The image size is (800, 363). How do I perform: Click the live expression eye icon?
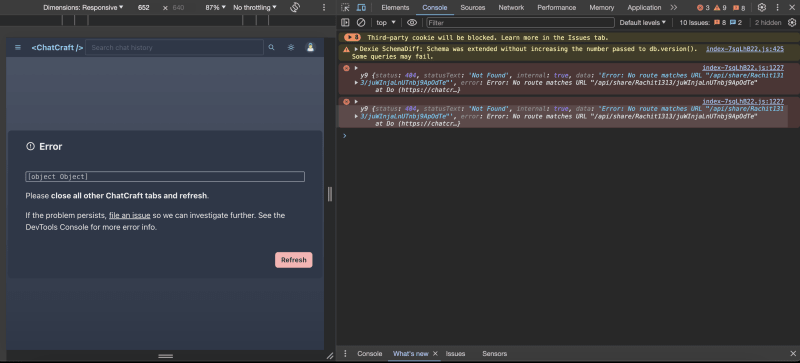click(x=412, y=22)
